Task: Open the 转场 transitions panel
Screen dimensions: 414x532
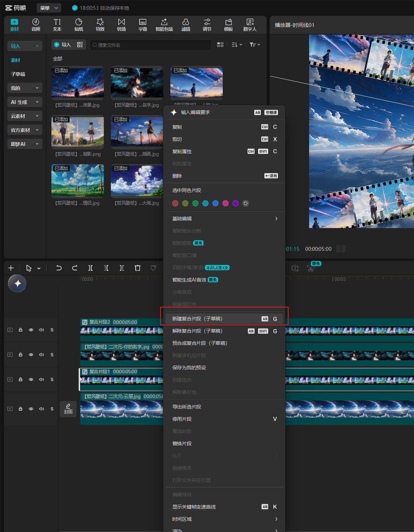Action: pyautogui.click(x=121, y=25)
